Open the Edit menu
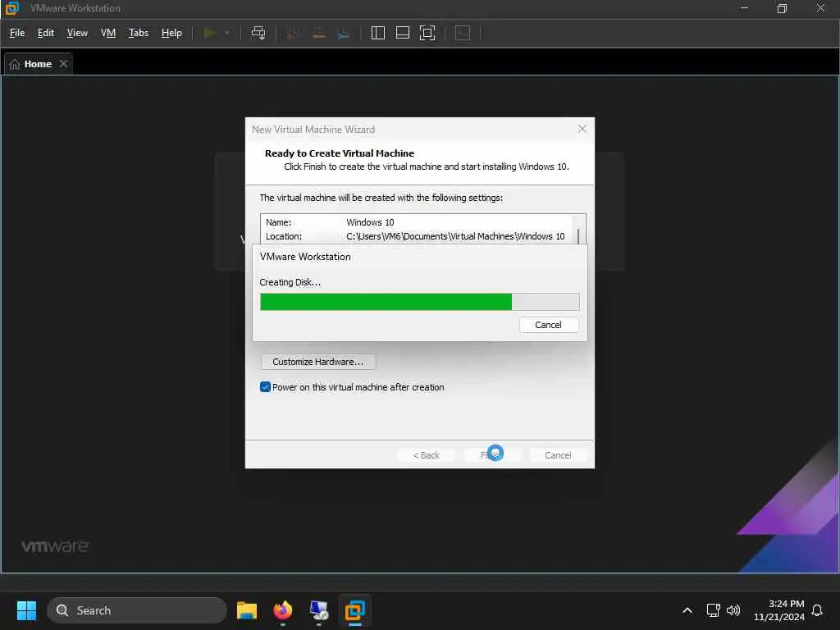The width and height of the screenshot is (840, 630). tap(46, 33)
